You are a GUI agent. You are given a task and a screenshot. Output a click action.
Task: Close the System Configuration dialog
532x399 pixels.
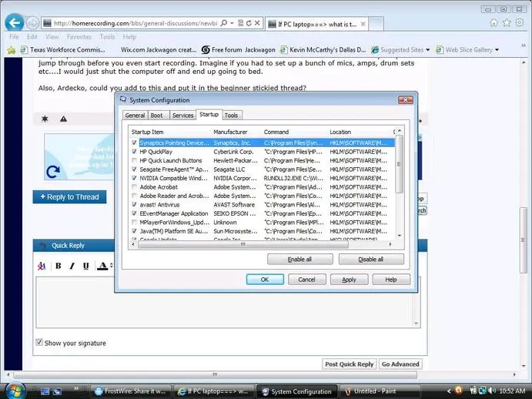(x=406, y=100)
